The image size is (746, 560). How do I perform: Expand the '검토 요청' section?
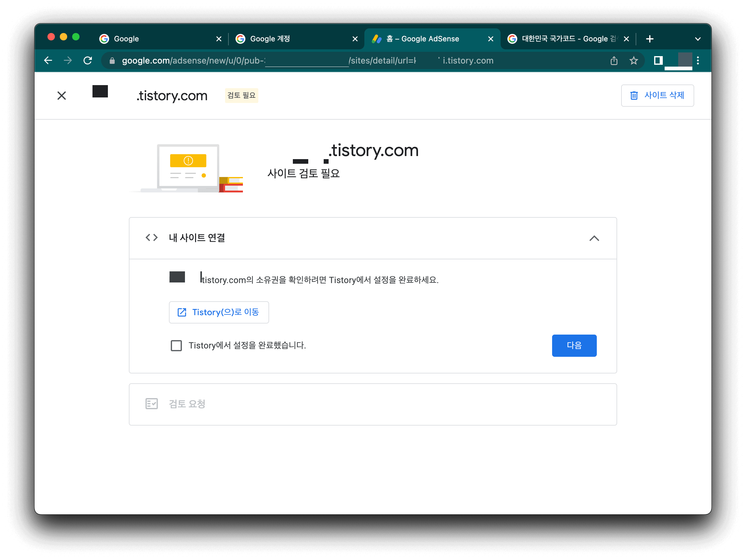(x=373, y=404)
